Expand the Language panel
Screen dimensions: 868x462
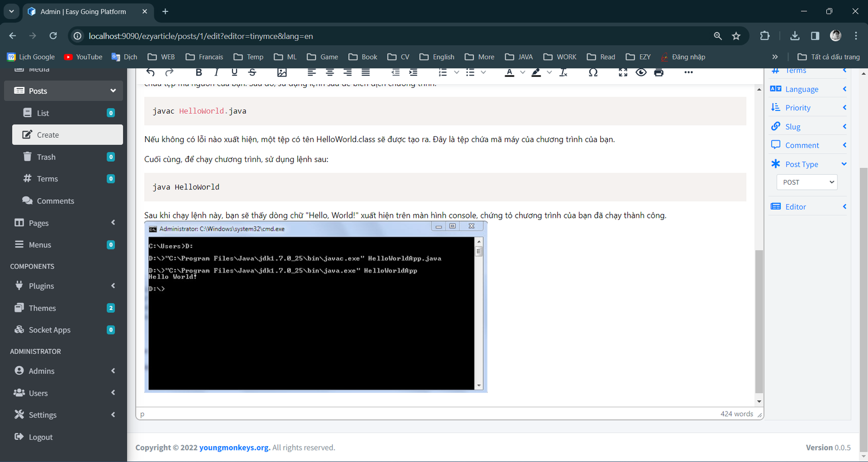(809, 89)
